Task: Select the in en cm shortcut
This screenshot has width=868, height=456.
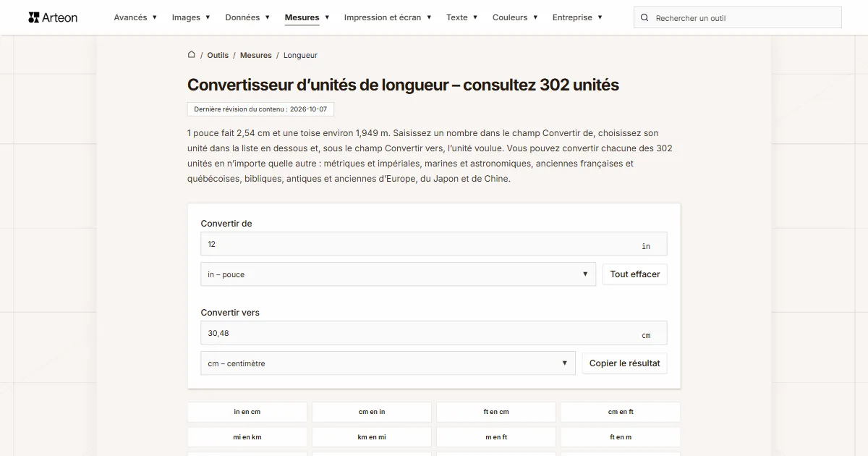Action: [x=247, y=412]
